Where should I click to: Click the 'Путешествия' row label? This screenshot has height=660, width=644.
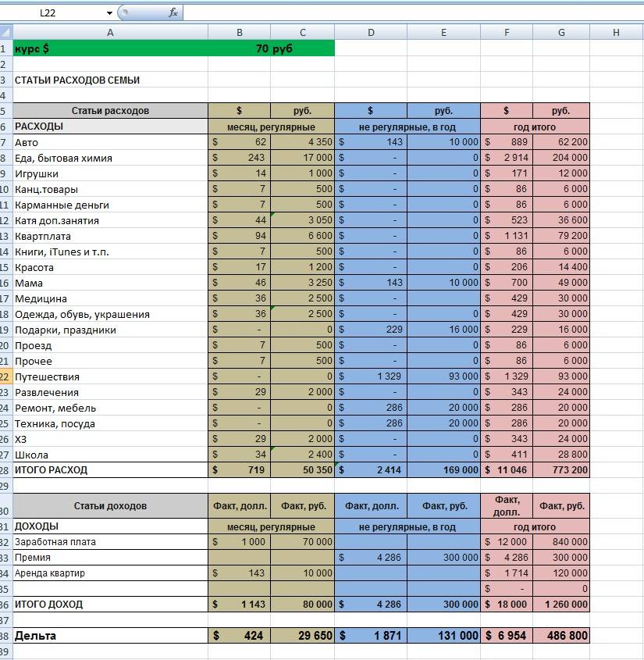coord(110,376)
